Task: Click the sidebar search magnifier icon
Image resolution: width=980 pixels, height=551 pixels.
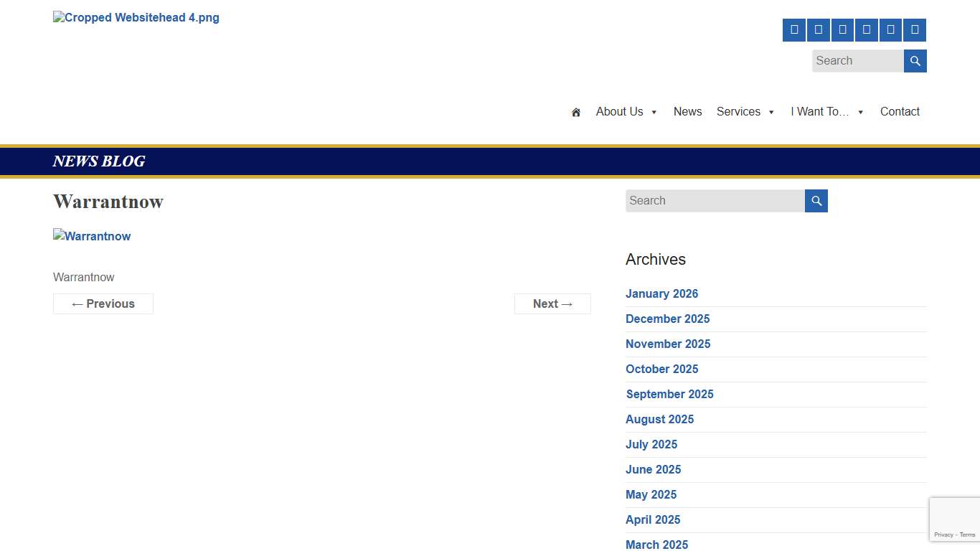Action: [x=816, y=201]
